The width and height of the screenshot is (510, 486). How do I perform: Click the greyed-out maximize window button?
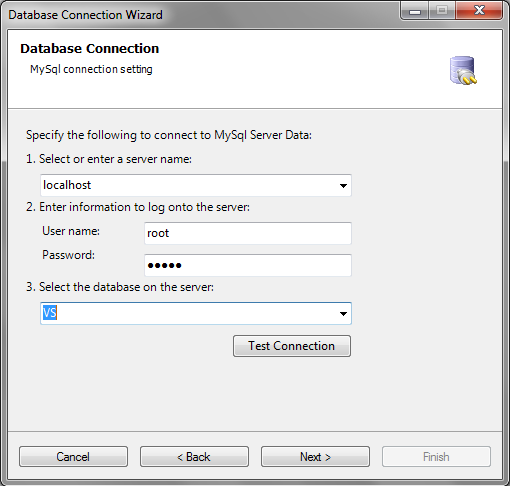coord(442,11)
